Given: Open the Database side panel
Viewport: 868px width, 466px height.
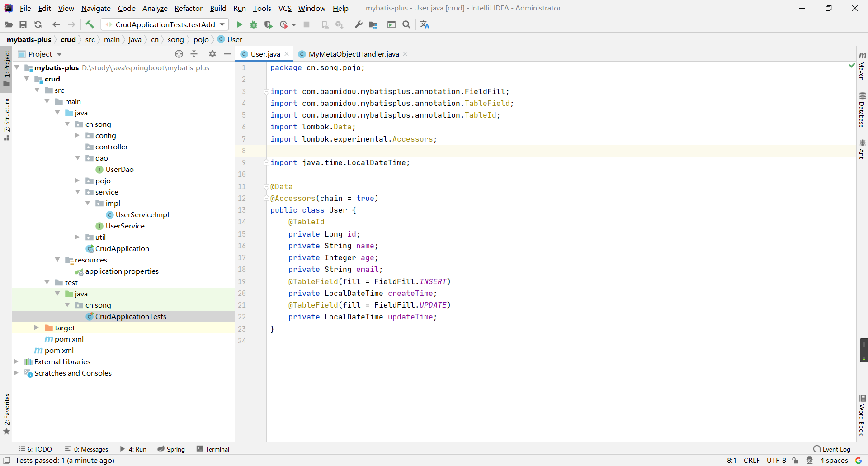Looking at the screenshot, I should 862,110.
